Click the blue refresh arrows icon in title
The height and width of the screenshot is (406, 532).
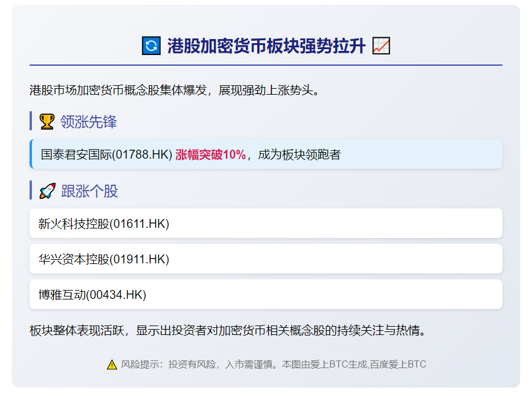[x=151, y=46]
